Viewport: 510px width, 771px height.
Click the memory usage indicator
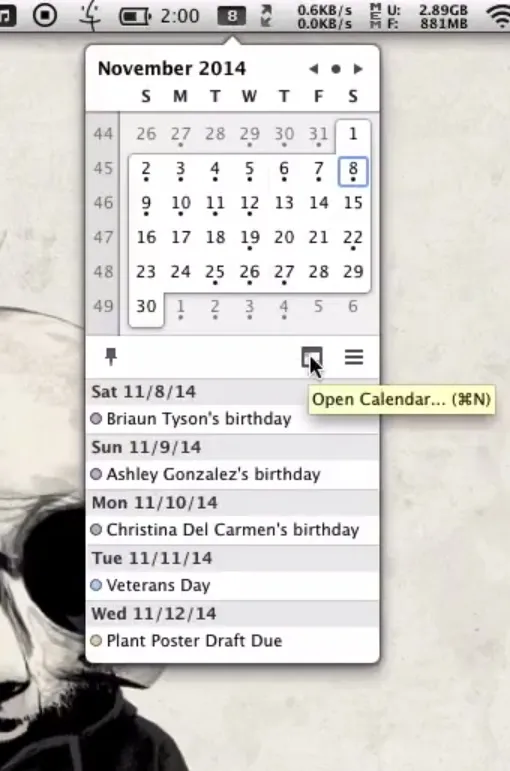419,16
